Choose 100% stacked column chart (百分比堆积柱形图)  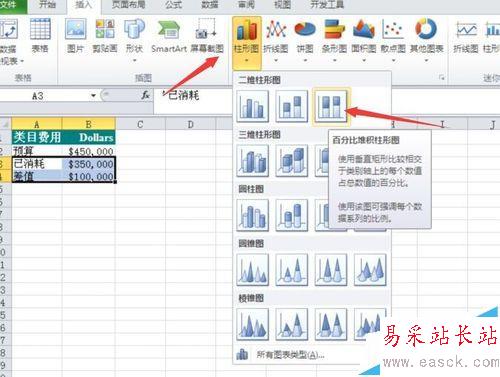pyautogui.click(x=331, y=106)
